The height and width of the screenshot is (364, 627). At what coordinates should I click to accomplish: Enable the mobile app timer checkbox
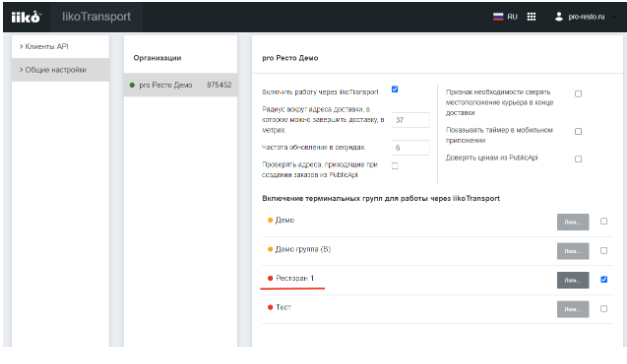[578, 132]
